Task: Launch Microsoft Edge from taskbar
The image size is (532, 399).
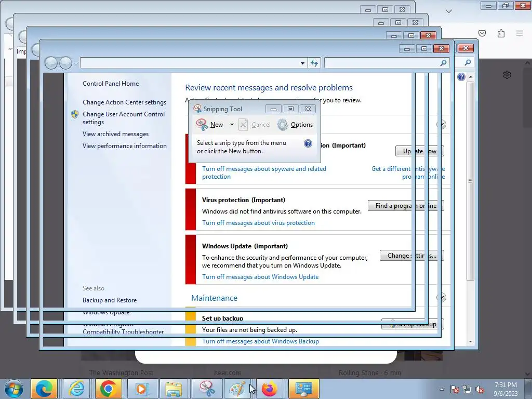Action: point(44,389)
